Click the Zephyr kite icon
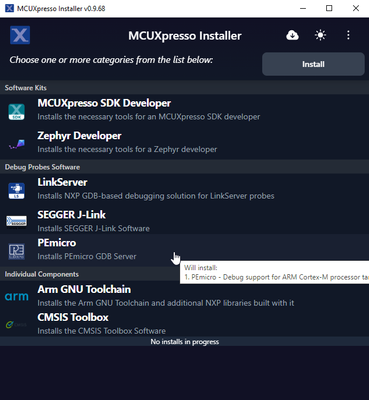Screen dimensions: 369x400 pyautogui.click(x=17, y=144)
